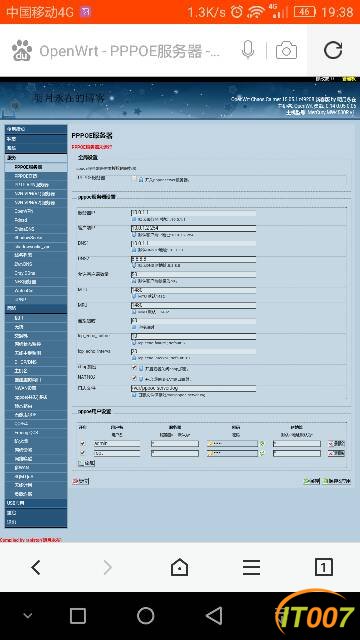Open the Pdnsd sidebar entry
This screenshot has width=360, height=640.
(x=36, y=220)
